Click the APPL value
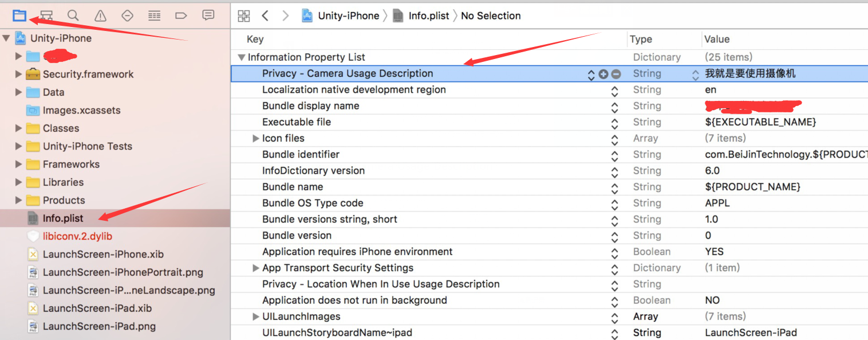This screenshot has width=868, height=340. tap(717, 203)
